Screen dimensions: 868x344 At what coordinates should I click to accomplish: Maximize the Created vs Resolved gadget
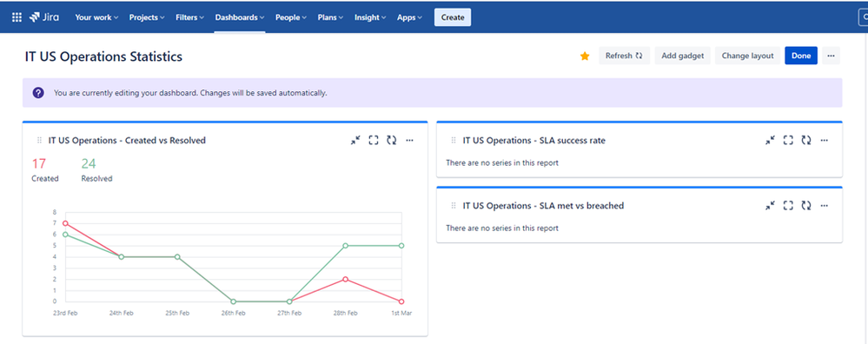pos(374,141)
